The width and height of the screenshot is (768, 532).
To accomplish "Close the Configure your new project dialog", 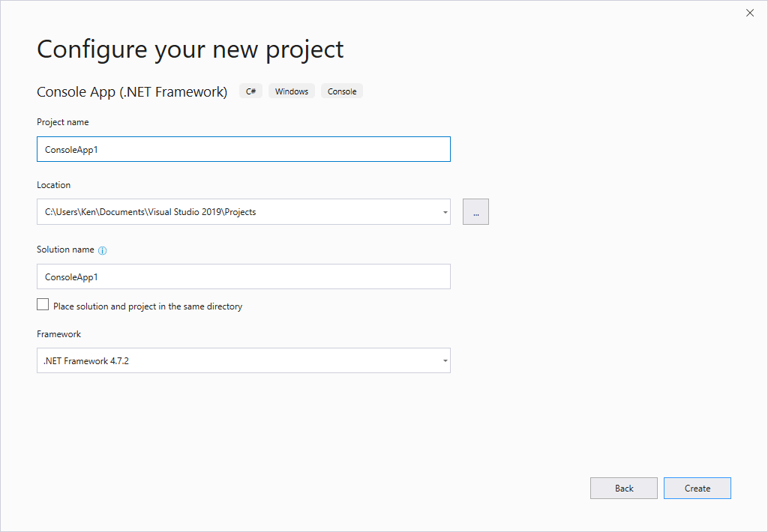I will click(749, 13).
